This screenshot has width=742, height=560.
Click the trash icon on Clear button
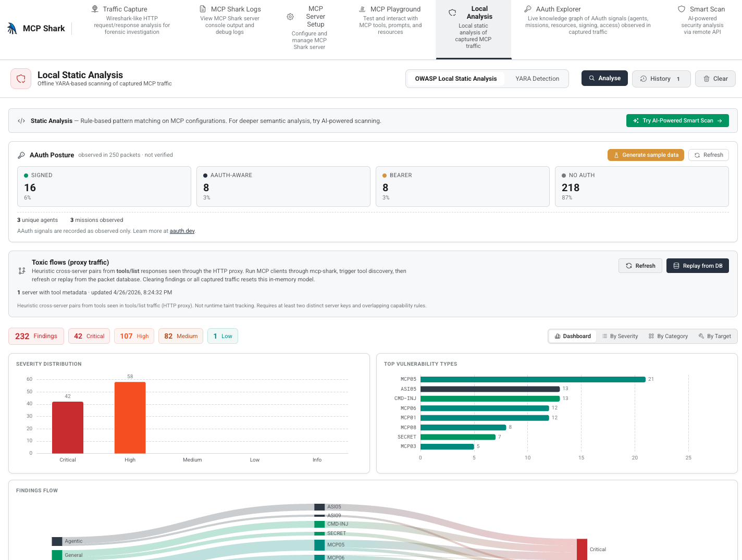point(707,79)
